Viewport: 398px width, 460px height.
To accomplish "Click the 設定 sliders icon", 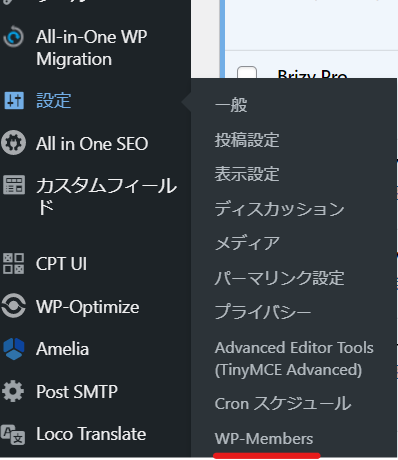I will 14,100.
